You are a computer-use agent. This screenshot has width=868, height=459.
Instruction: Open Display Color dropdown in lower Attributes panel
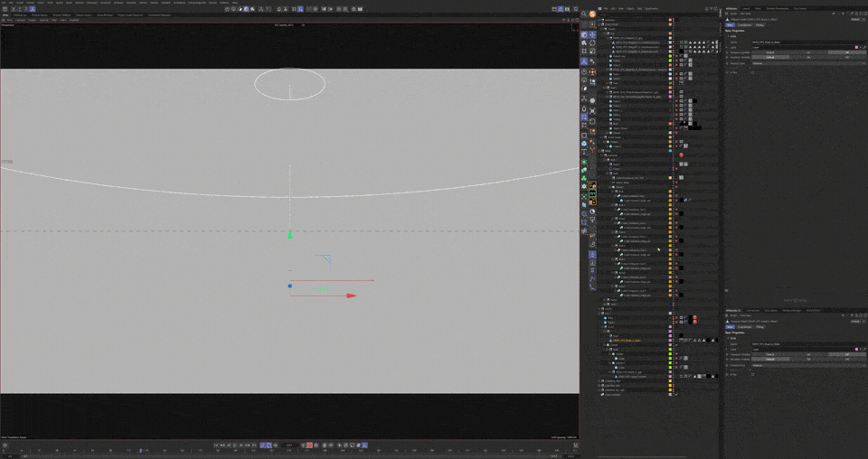pos(808,365)
